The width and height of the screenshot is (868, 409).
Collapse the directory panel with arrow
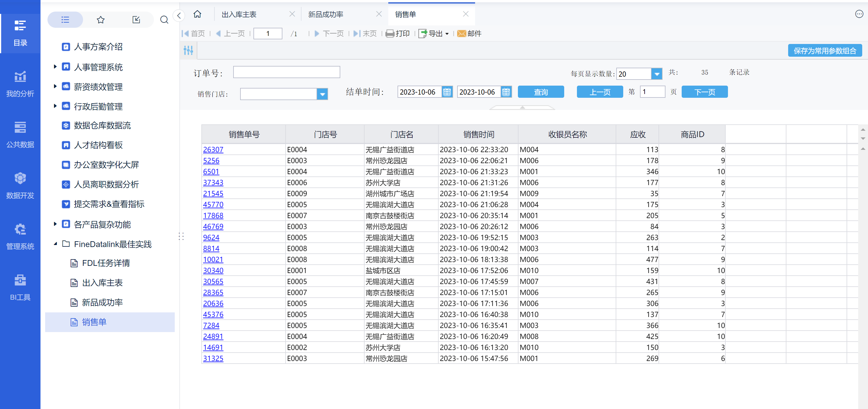coord(179,16)
